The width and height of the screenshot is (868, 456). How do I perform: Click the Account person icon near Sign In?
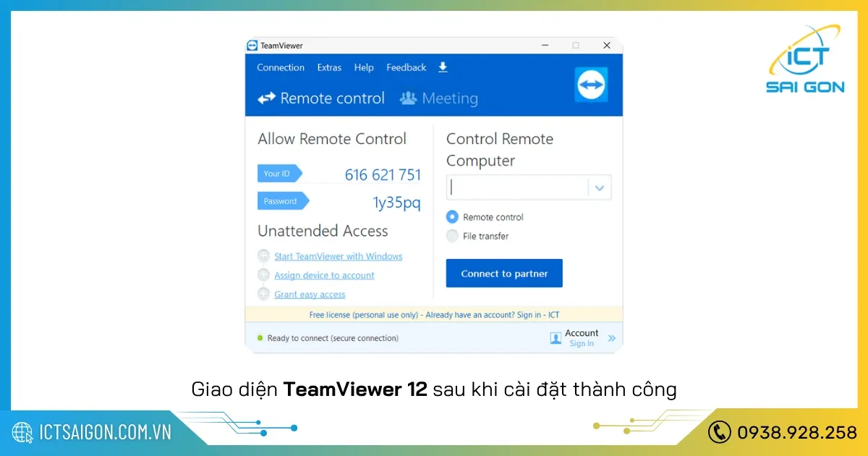click(x=556, y=337)
